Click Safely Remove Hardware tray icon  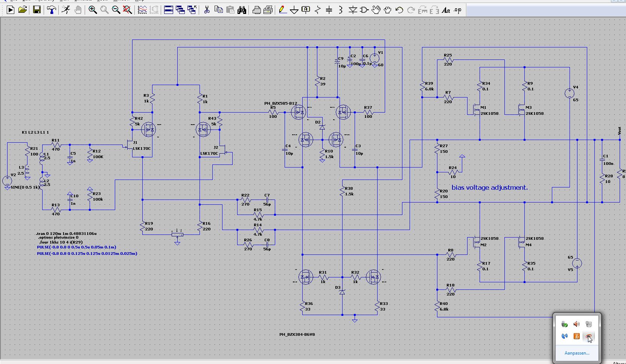pos(564,324)
